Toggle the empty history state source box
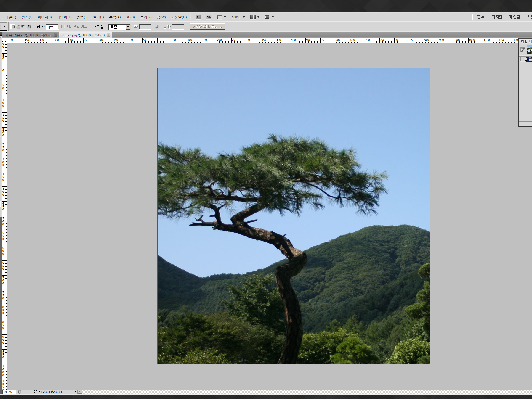The height and width of the screenshot is (399, 532). [523, 59]
